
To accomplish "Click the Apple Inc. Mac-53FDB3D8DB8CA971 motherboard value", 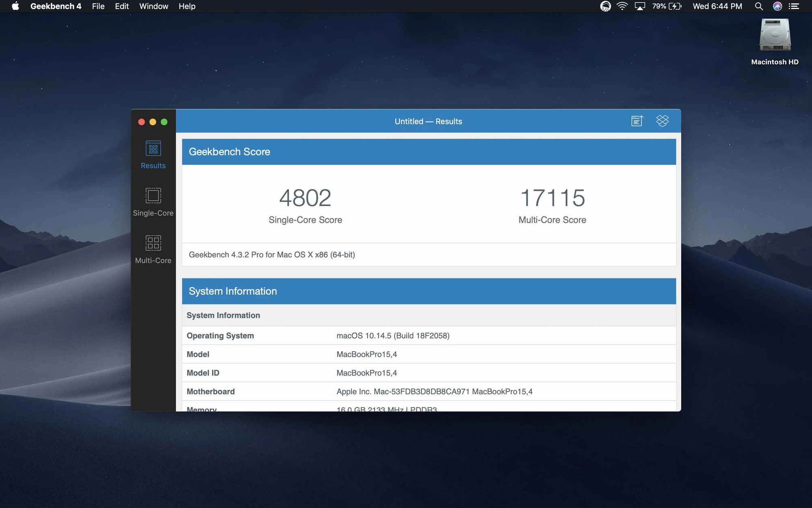I will pos(434,392).
